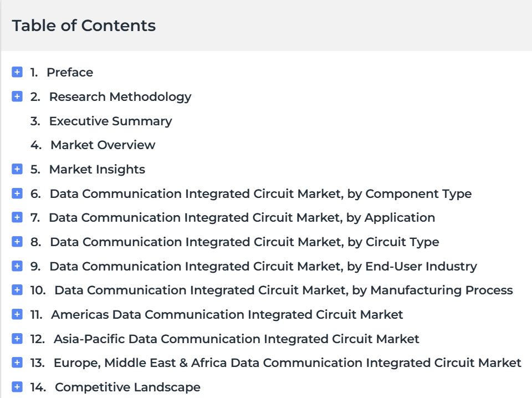
Task: Select the Research Methodology chapter title
Action: [x=120, y=97]
